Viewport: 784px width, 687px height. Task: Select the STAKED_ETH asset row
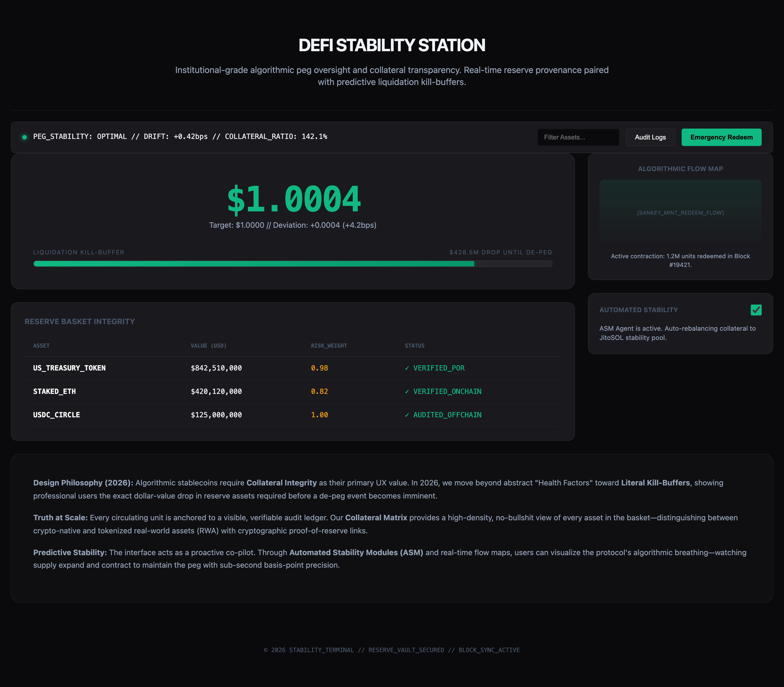(54, 391)
